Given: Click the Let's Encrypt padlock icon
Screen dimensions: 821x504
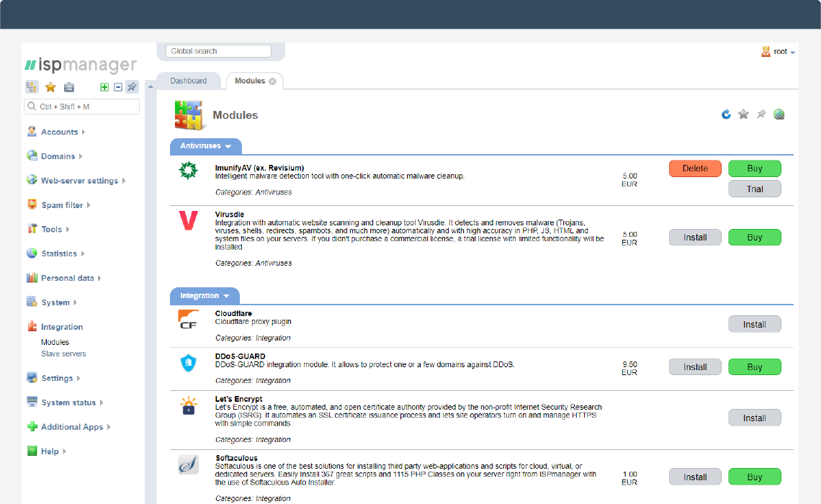Looking at the screenshot, I should [x=189, y=405].
